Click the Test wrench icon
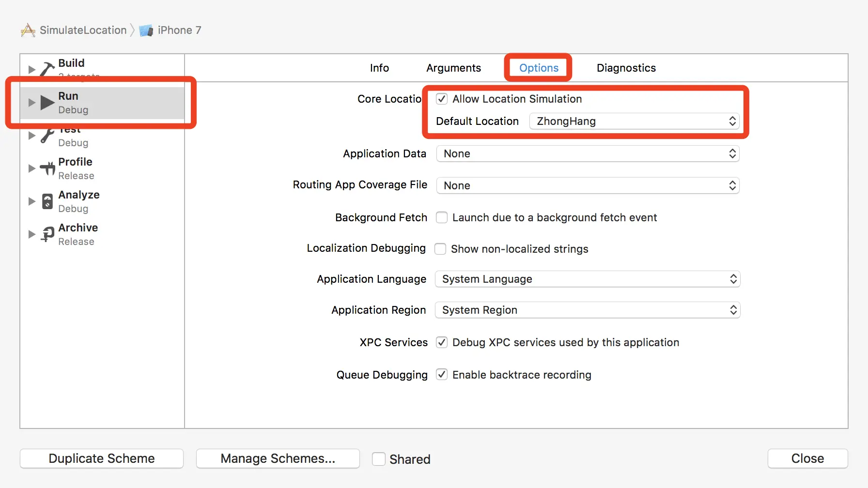Image resolution: width=868 pixels, height=488 pixels. tap(47, 136)
